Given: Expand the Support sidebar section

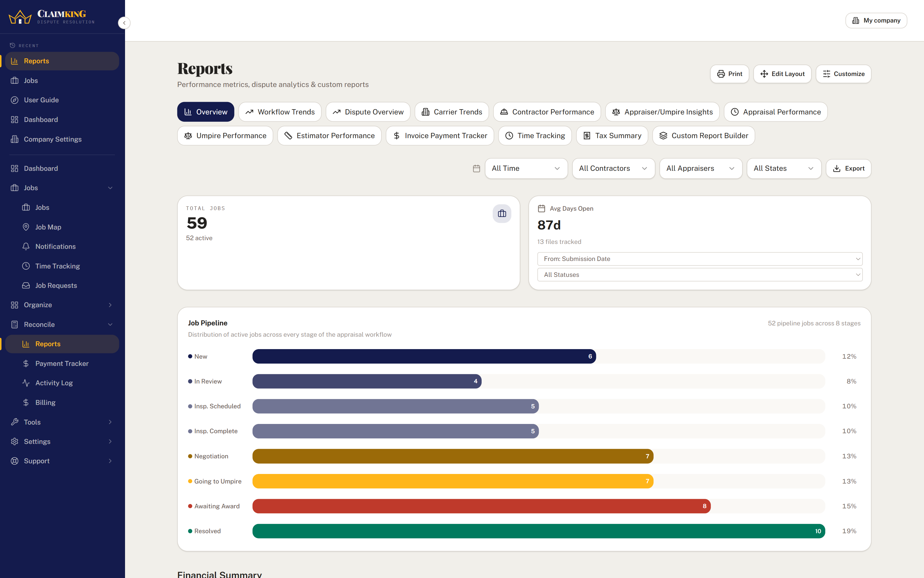Looking at the screenshot, I should [x=62, y=461].
